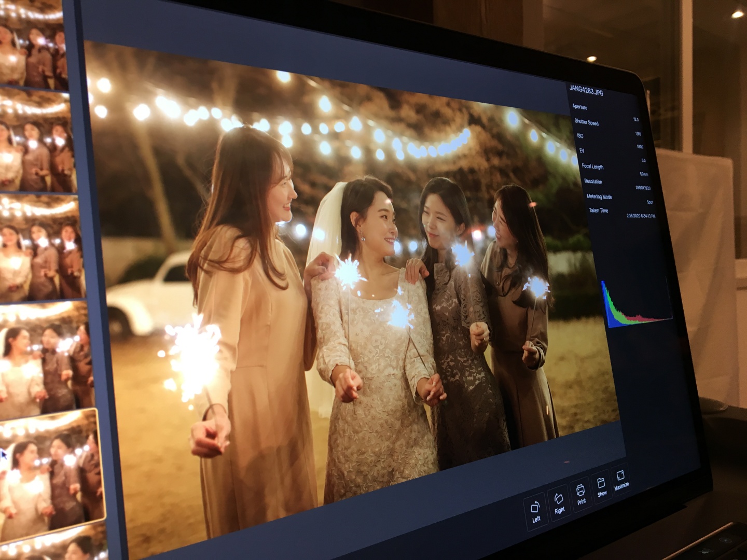
Task: Click the taken time value 2/15/2020 6:34:13 PM
Action: pyautogui.click(x=641, y=216)
